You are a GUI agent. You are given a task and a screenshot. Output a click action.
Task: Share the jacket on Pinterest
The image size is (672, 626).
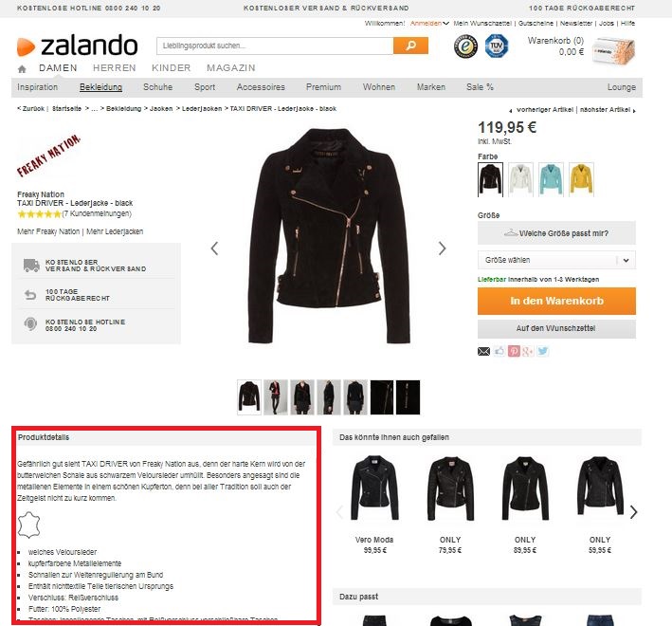click(514, 351)
